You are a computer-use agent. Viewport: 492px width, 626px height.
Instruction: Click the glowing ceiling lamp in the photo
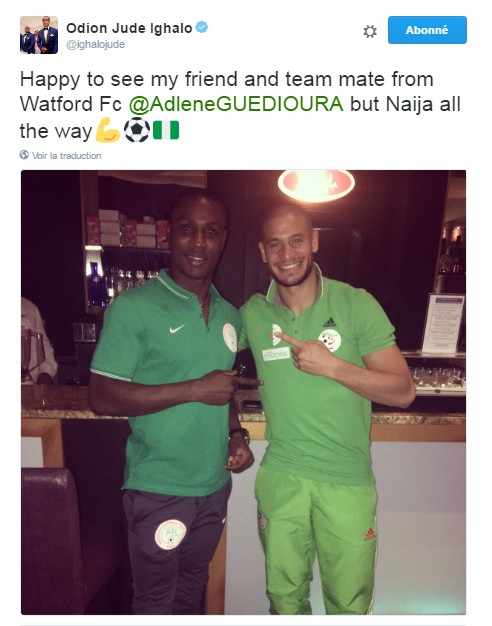316,185
